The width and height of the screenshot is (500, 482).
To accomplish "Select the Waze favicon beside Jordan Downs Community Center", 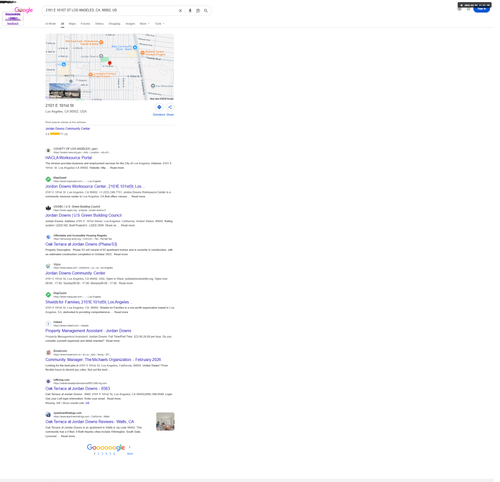I will tap(48, 266).
